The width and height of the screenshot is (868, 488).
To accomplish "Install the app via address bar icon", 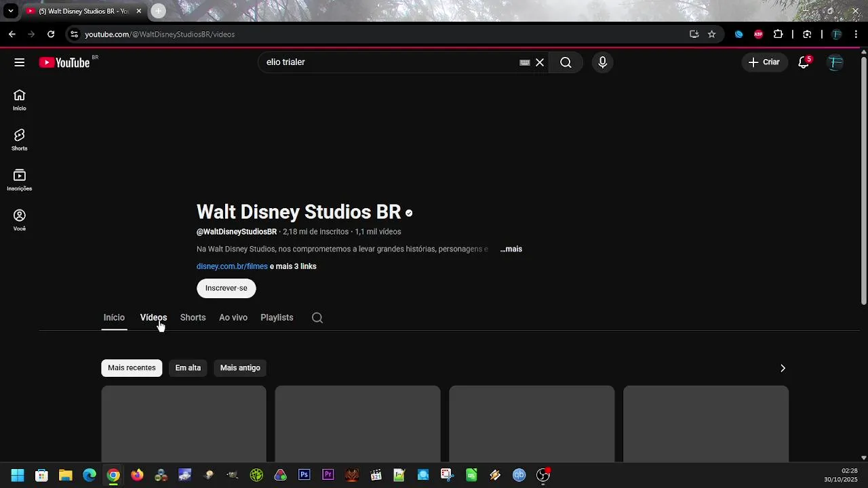I will 694,34.
